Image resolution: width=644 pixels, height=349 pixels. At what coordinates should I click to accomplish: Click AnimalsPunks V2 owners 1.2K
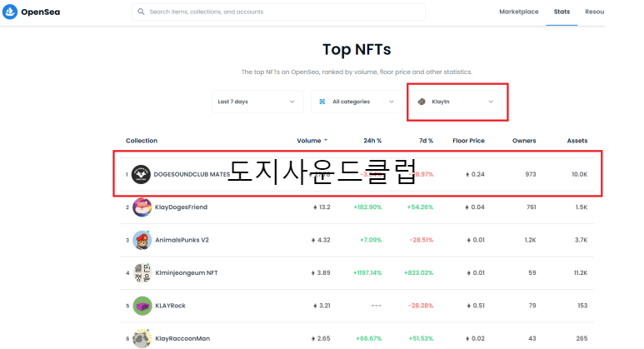530,240
